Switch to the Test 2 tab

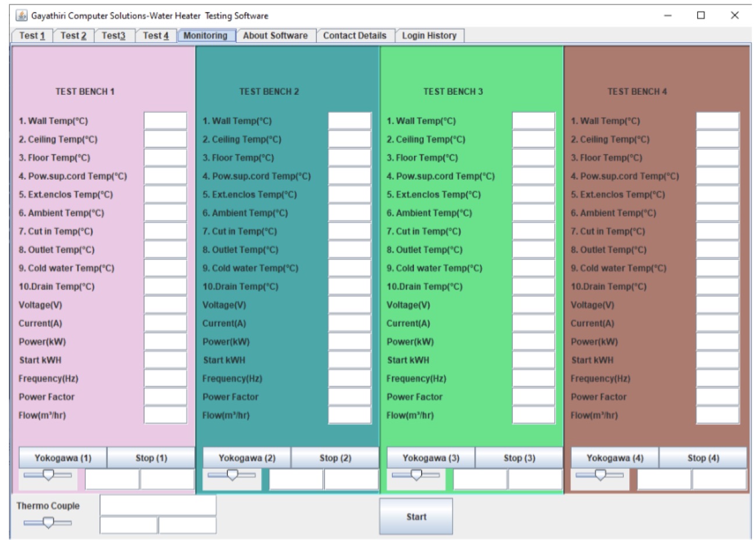73,35
